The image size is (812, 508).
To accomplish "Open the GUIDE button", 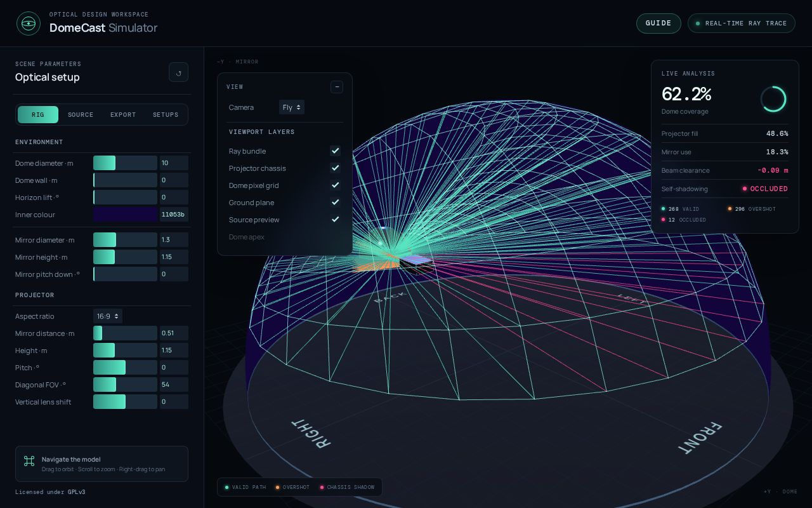I will click(658, 23).
